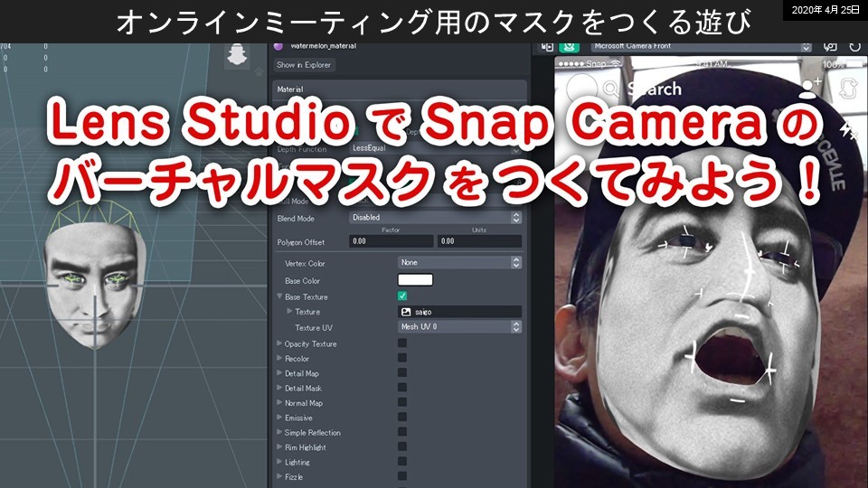Click the Lighting label
Screen dimensions: 868x488
pyautogui.click(x=297, y=462)
